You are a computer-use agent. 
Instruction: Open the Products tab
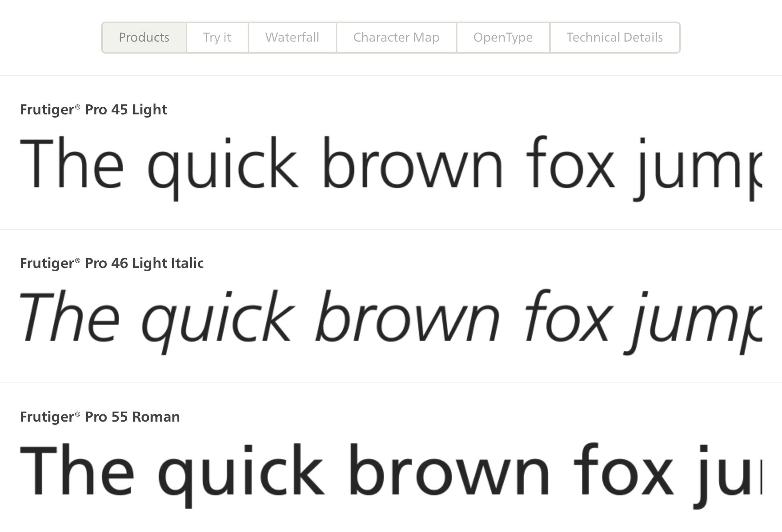pos(144,38)
